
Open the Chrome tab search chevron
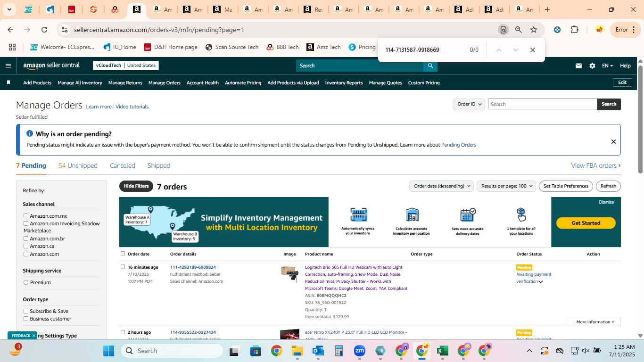9,9
